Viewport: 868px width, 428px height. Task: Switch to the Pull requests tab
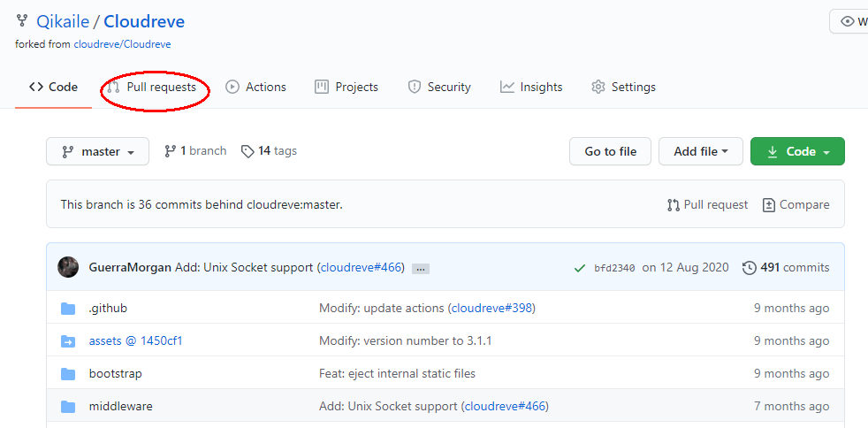151,87
